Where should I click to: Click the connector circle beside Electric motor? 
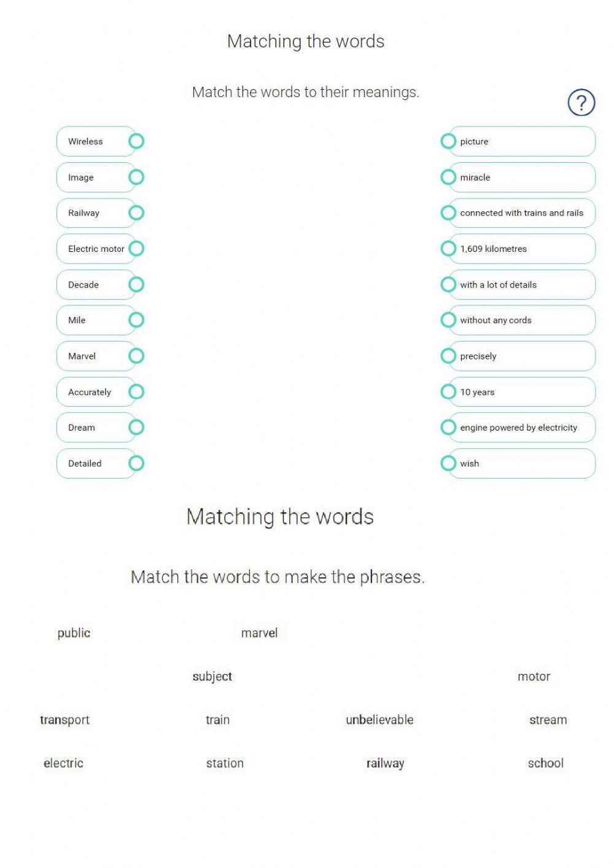click(136, 249)
